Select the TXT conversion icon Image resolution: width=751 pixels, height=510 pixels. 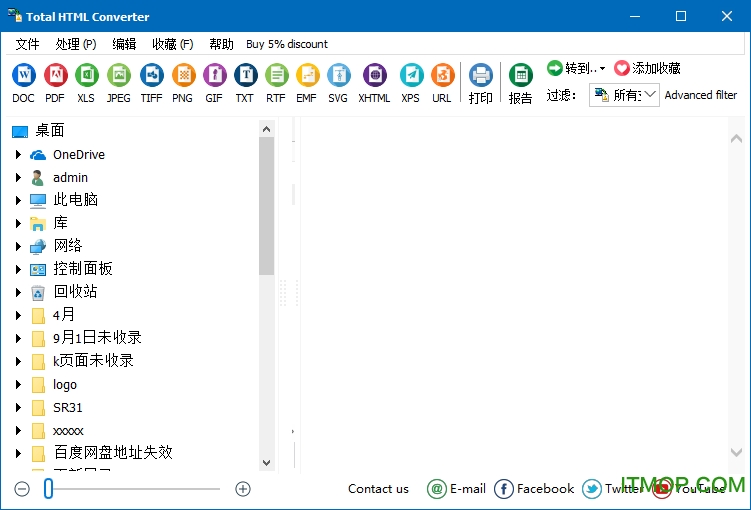point(246,76)
